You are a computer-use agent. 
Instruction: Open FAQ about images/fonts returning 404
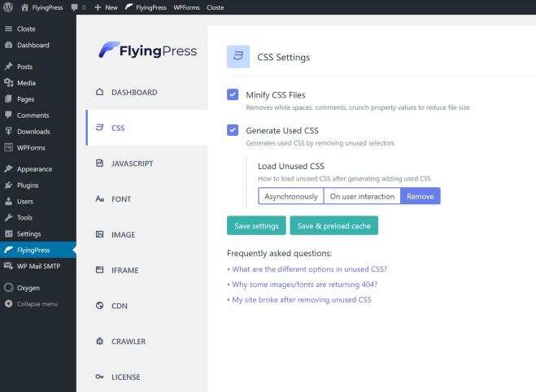pyautogui.click(x=305, y=285)
